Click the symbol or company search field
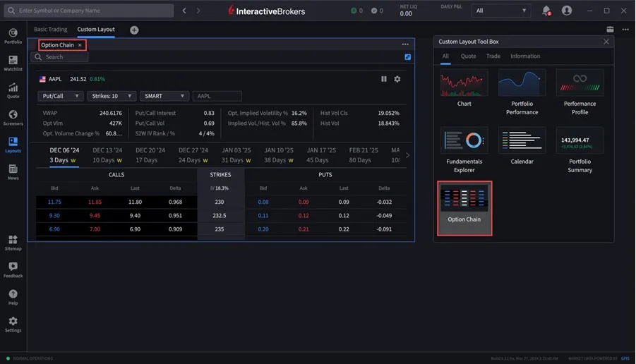The height and width of the screenshot is (364, 636). 89,11
